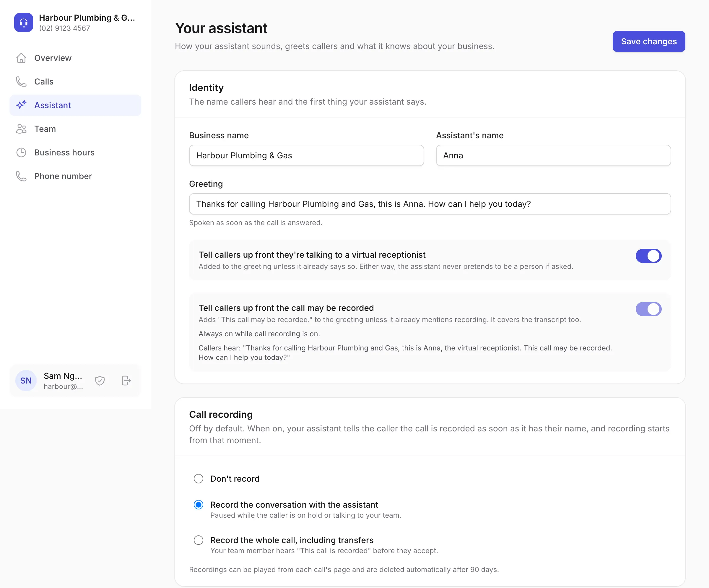The width and height of the screenshot is (709, 588).
Task: Click the Team people icon
Action: [x=21, y=129]
